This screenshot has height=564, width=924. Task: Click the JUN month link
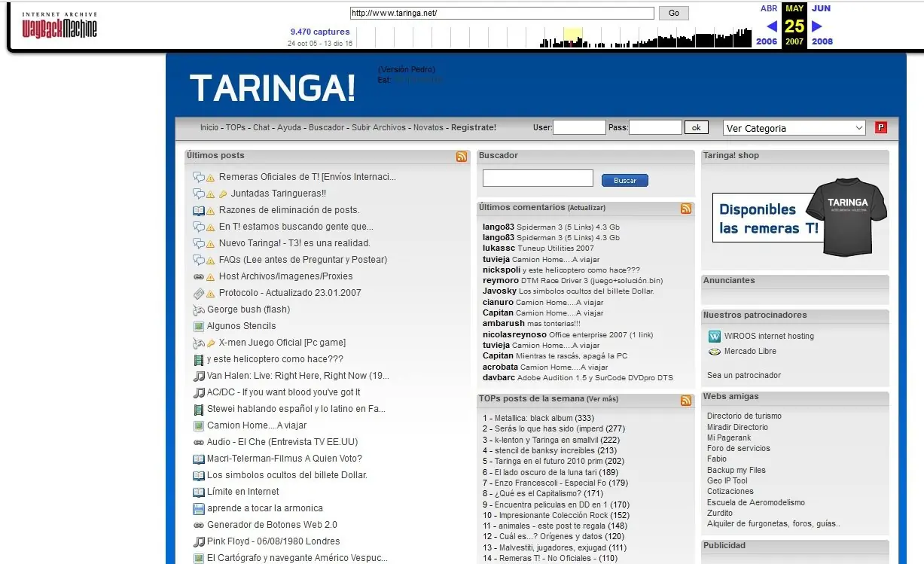click(822, 8)
